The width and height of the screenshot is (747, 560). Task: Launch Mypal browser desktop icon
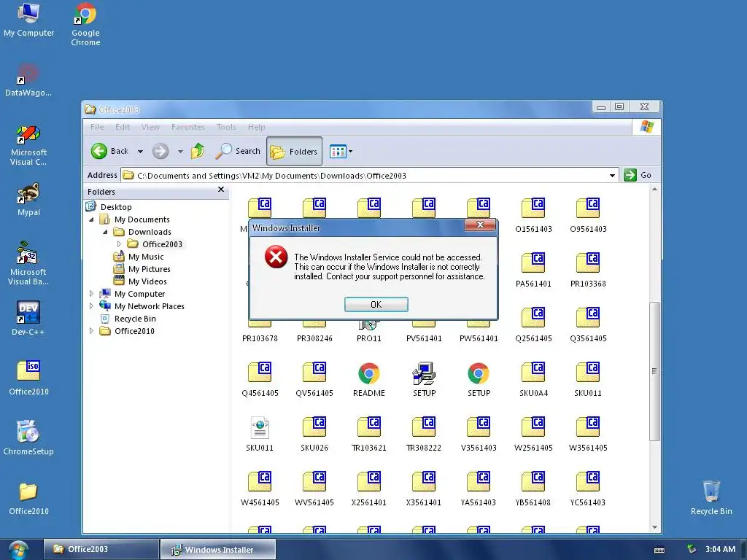pyautogui.click(x=28, y=200)
